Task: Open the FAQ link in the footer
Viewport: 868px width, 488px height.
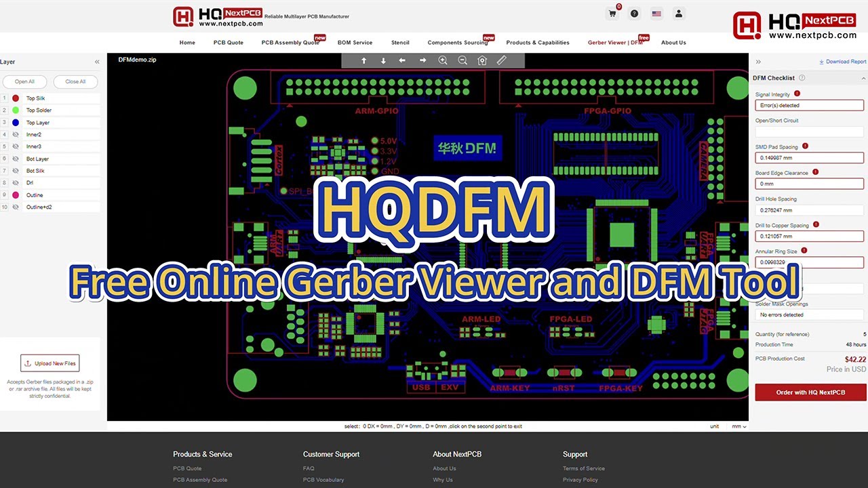Action: (x=309, y=468)
